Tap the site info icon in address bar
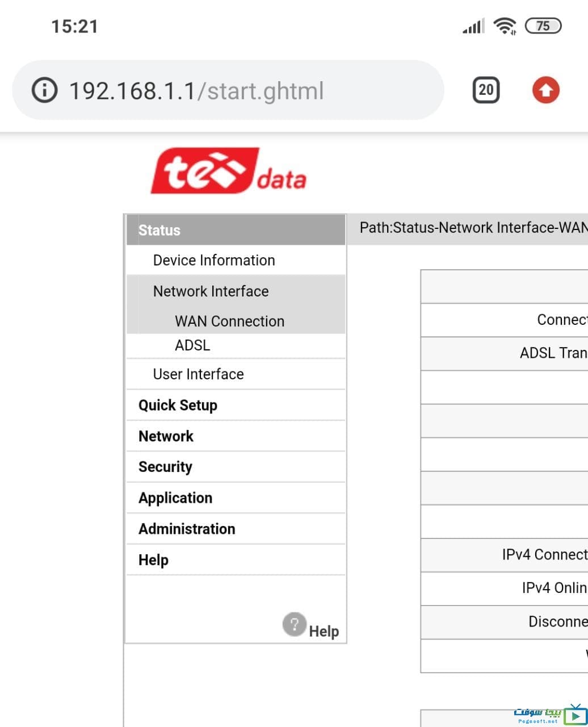The image size is (588, 727). 44,90
